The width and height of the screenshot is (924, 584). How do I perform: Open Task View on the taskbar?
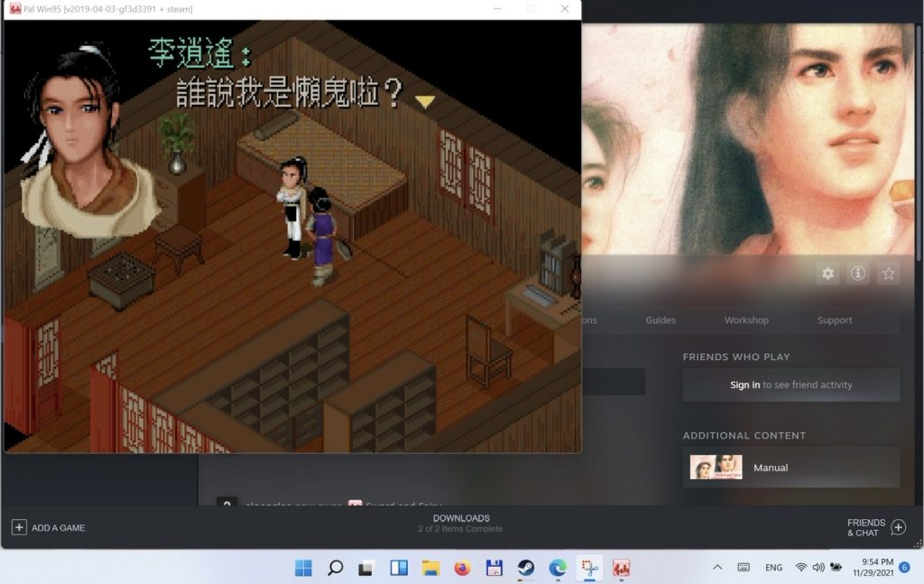point(366,568)
